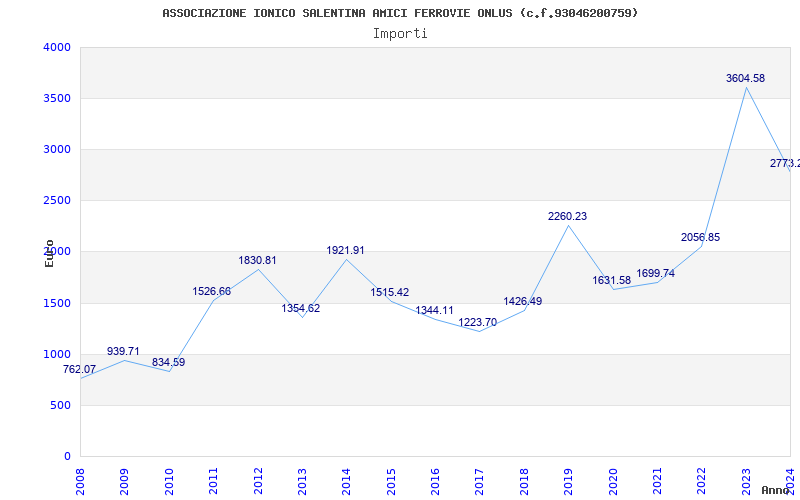Click the 2014 year axis label

point(346,482)
